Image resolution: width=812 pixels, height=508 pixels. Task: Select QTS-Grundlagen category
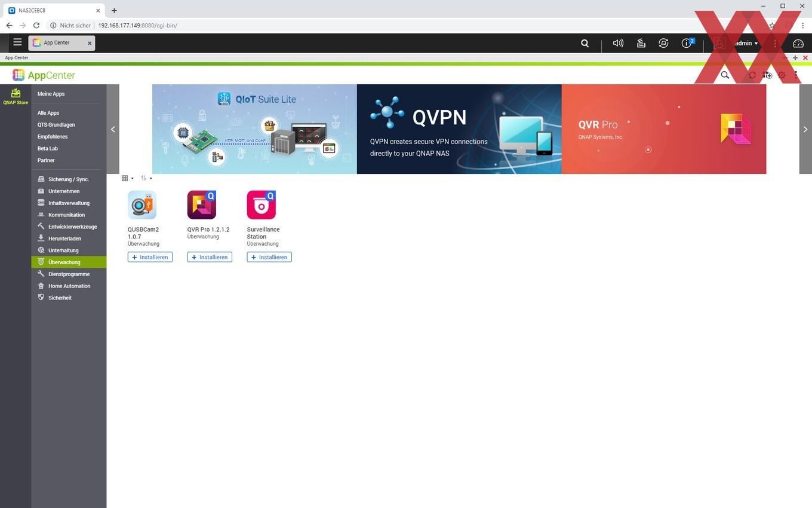pos(56,125)
